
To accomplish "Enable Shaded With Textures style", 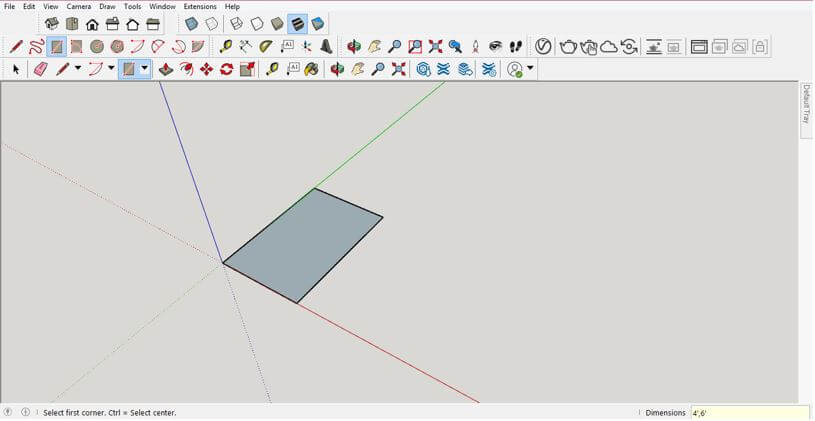I will (x=297, y=23).
